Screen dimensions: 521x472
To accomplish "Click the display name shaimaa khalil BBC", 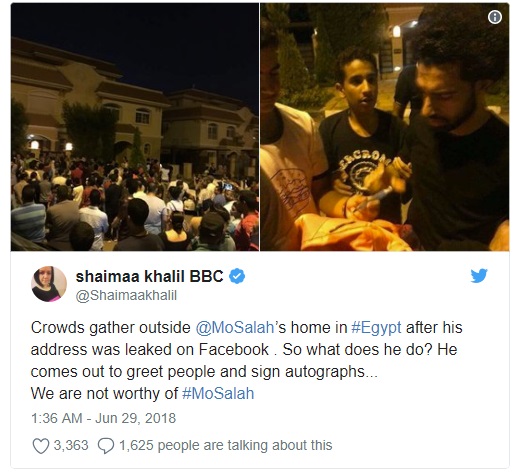I will (x=150, y=276).
